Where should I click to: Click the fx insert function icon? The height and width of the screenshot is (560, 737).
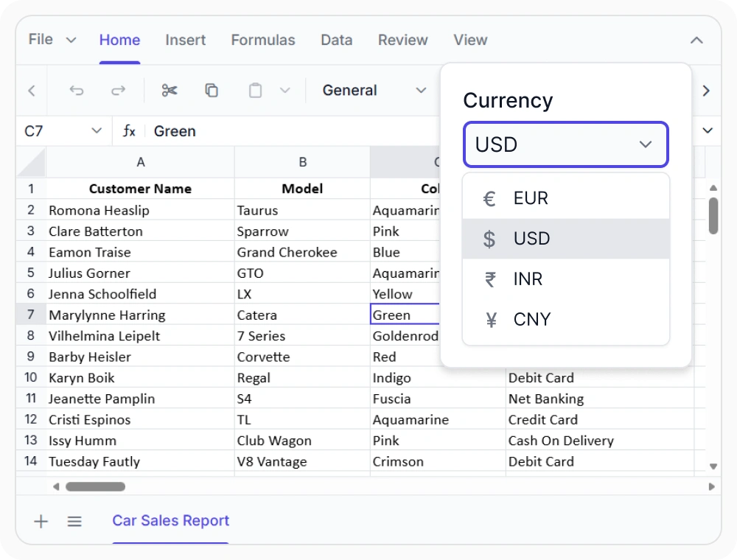pos(129,130)
